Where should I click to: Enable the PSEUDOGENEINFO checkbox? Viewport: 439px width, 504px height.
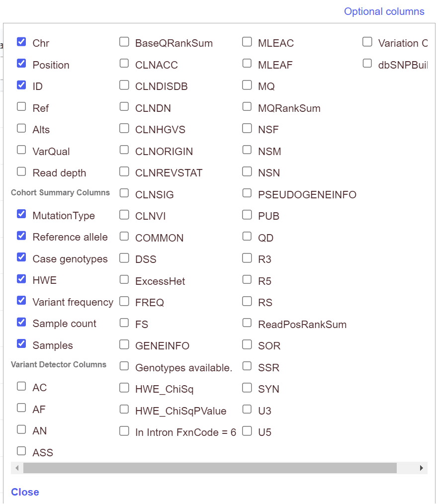click(247, 193)
